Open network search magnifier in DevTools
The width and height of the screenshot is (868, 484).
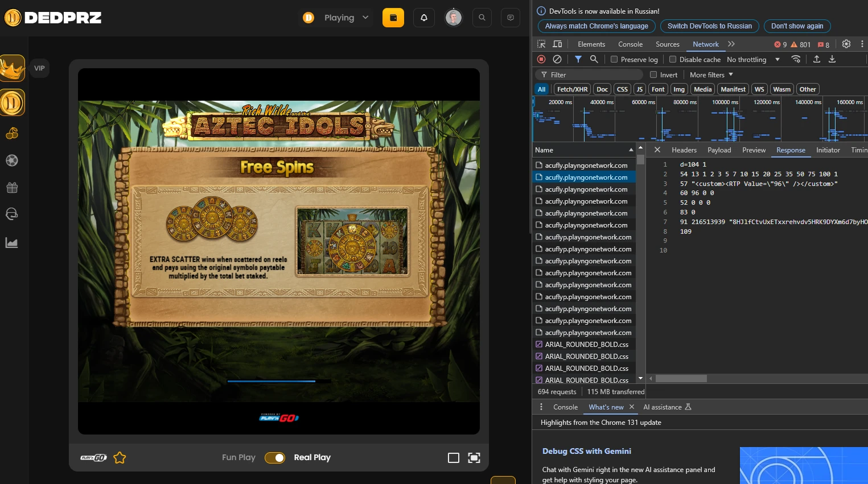coord(594,59)
